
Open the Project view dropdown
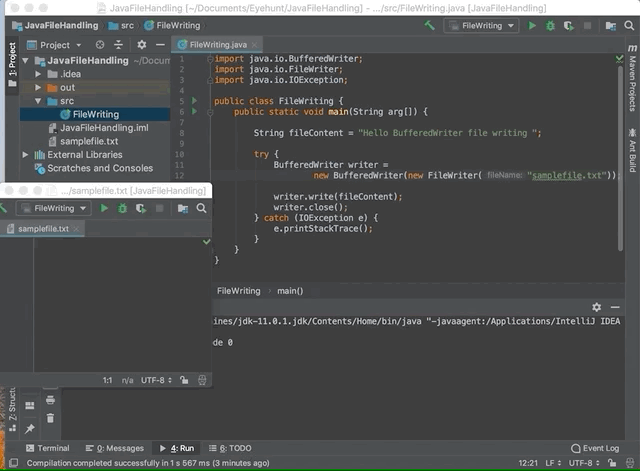(54, 45)
